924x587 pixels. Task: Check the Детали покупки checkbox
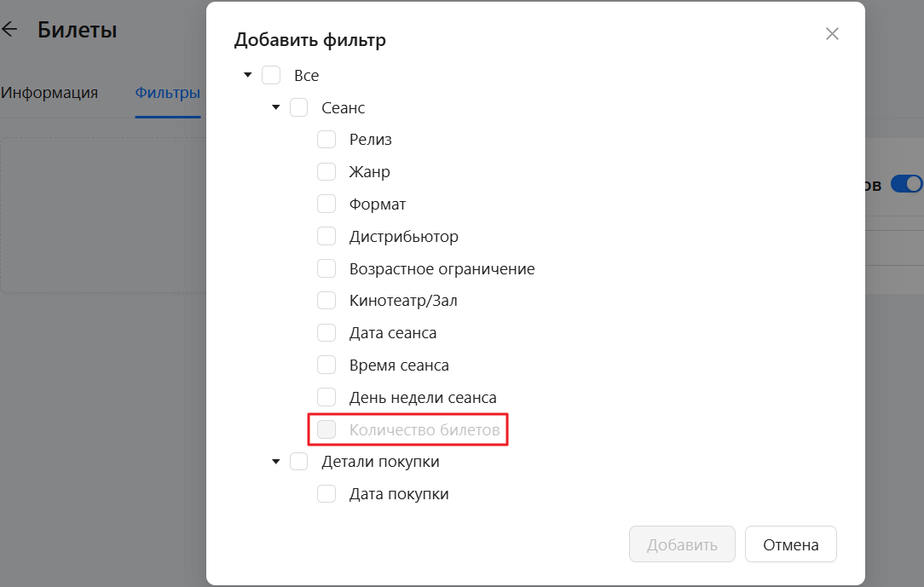299,462
